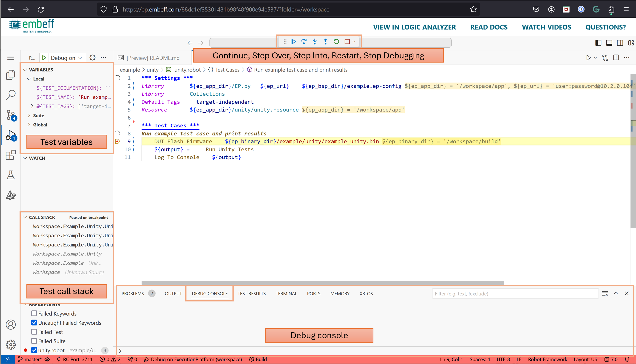Click the notifications bell in status bar

627,359
